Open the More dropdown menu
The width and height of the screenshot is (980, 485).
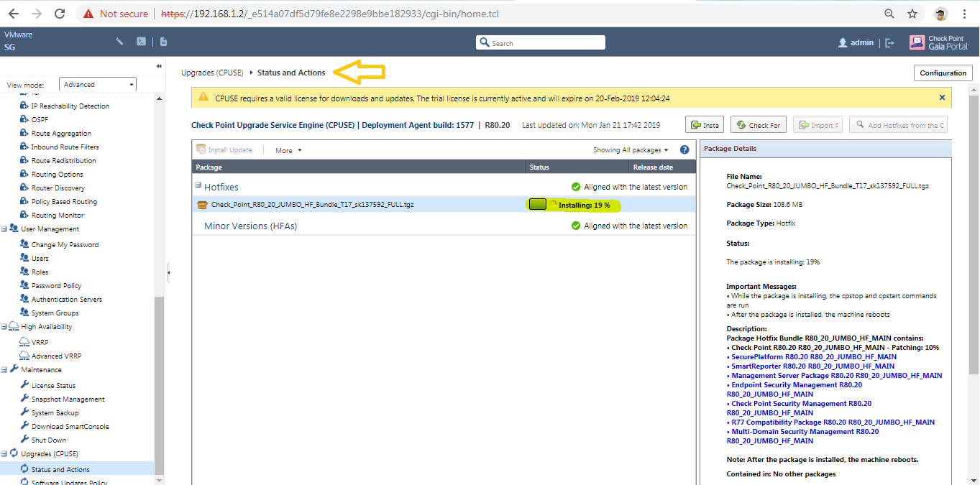coord(288,150)
